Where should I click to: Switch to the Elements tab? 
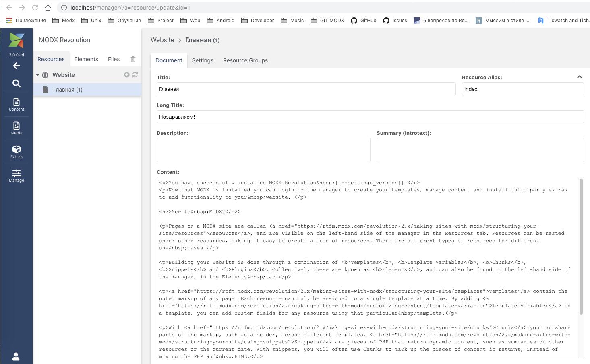click(x=86, y=59)
